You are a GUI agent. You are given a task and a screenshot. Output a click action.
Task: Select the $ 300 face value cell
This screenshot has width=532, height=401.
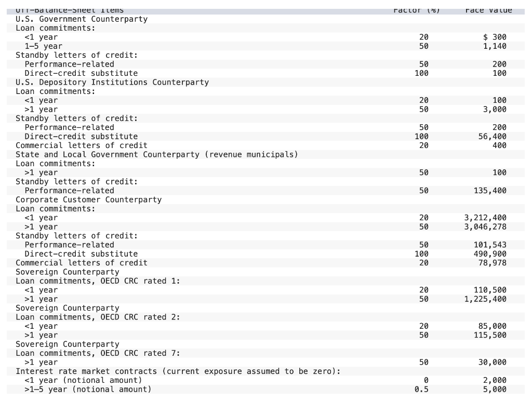(x=494, y=37)
